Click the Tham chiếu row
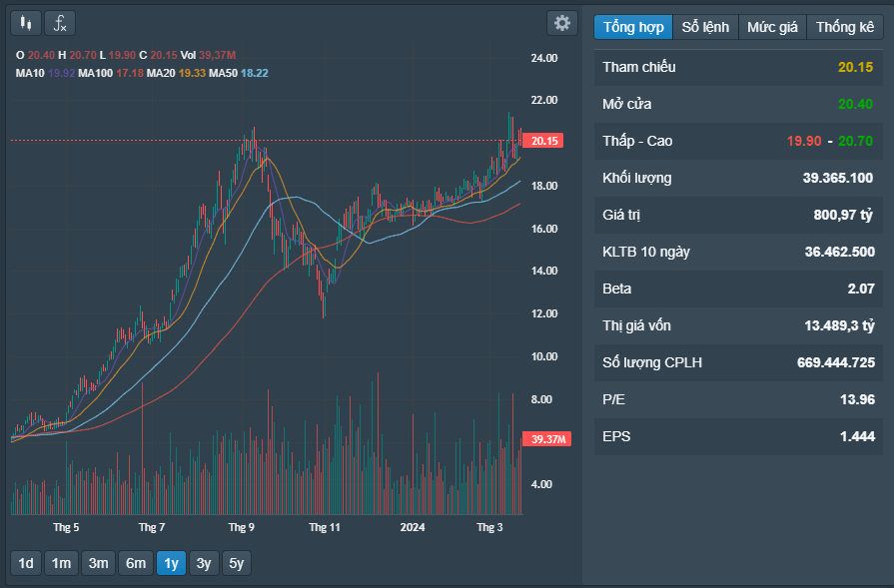 738,67
